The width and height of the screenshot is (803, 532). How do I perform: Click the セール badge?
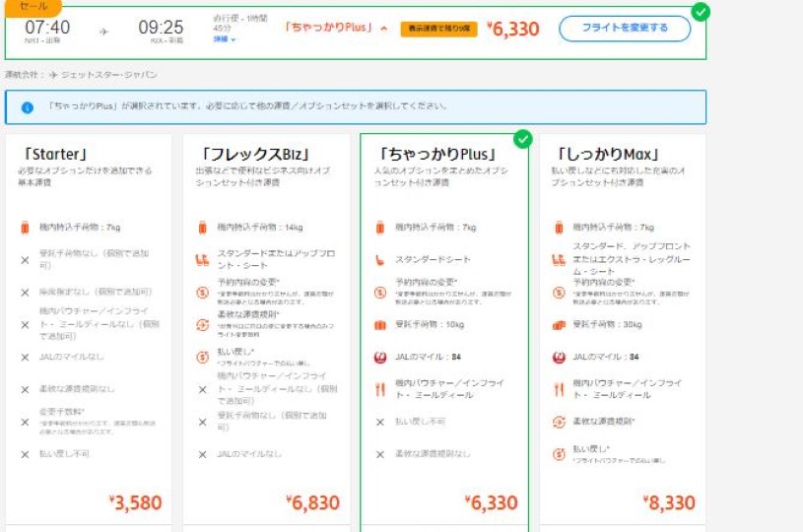[x=33, y=7]
